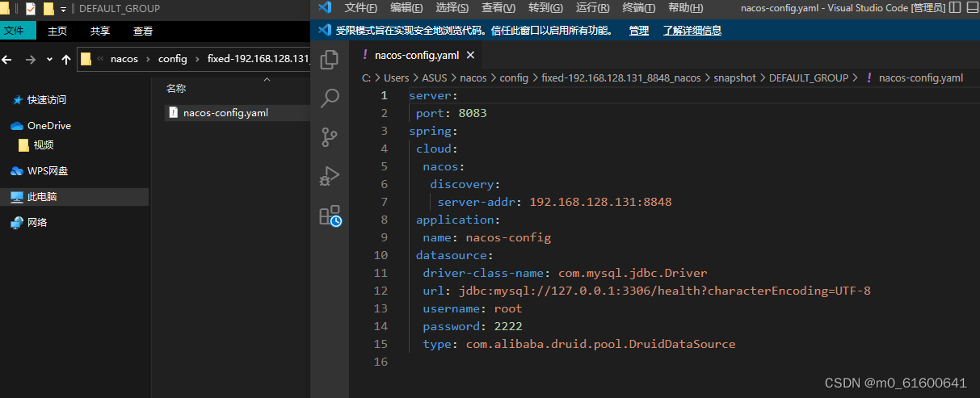Open VS Code 文件(F) menu

point(361,8)
